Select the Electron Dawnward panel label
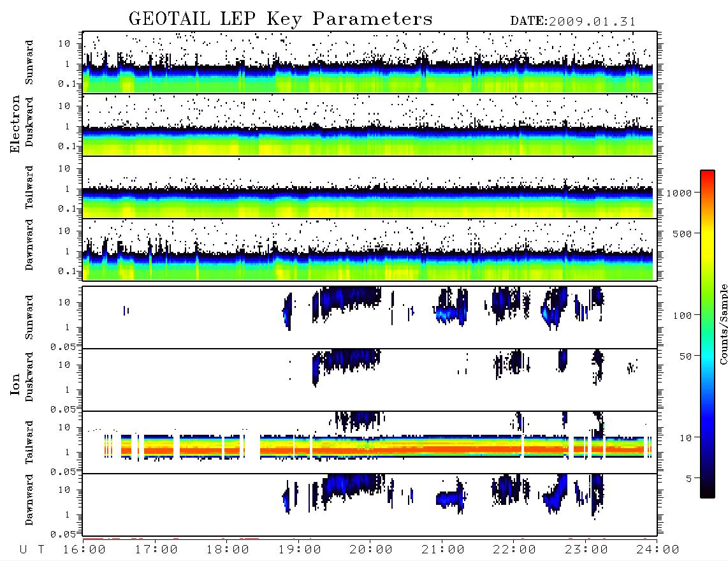 [29, 245]
